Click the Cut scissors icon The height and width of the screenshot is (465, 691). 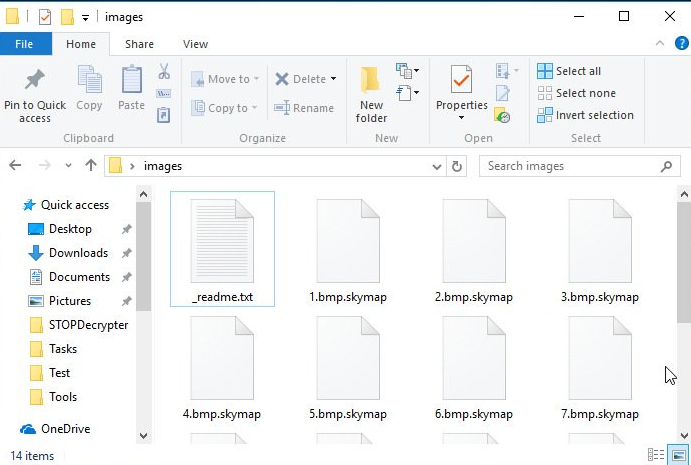pos(164,72)
